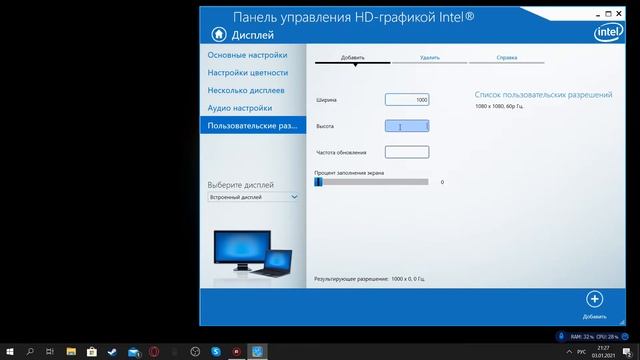Maximize the Intel panel window
The image size is (640, 360).
coord(608,13)
